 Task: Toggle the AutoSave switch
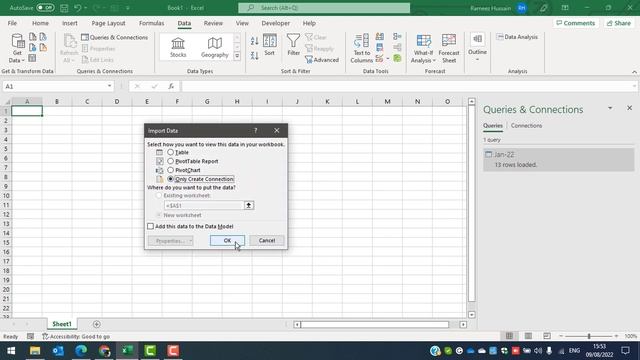(x=45, y=8)
